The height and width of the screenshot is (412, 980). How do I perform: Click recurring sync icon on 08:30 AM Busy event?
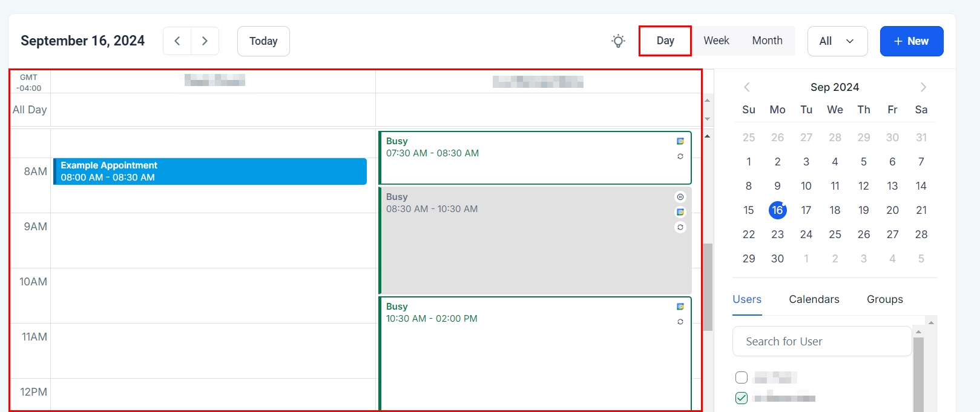click(680, 227)
